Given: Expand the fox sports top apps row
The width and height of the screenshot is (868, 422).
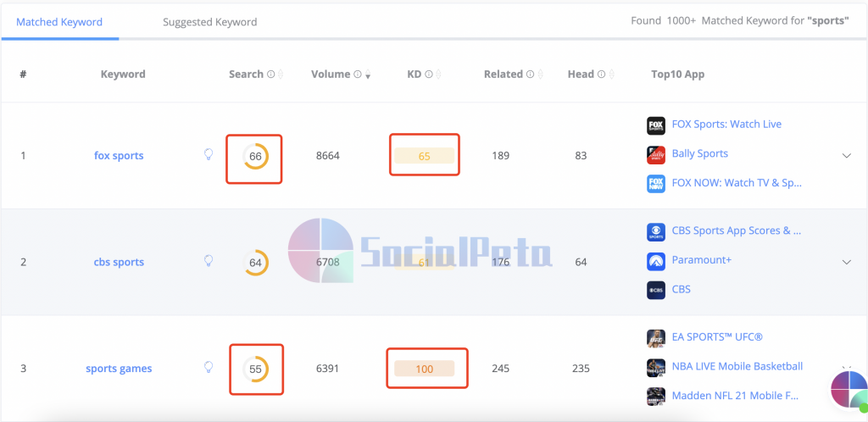Looking at the screenshot, I should pos(847,155).
